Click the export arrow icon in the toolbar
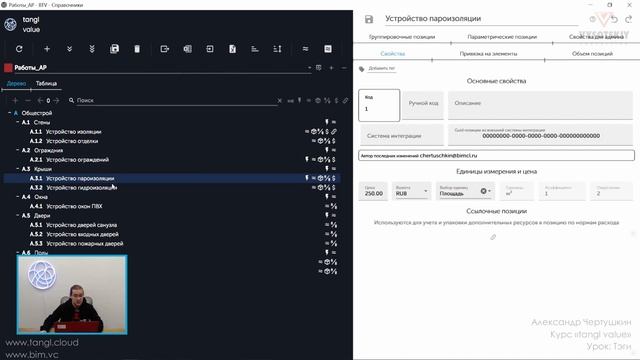 [x=164, y=49]
